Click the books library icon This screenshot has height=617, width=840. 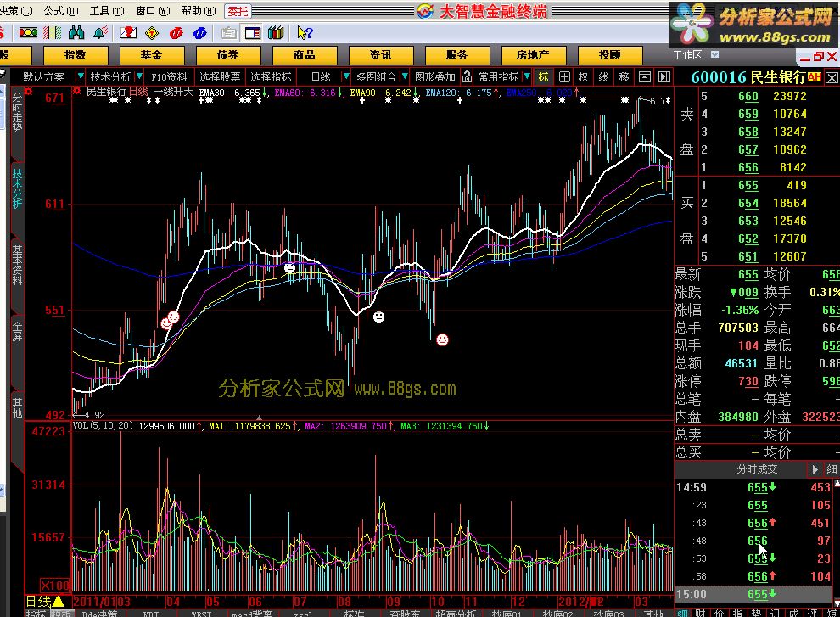tap(276, 33)
